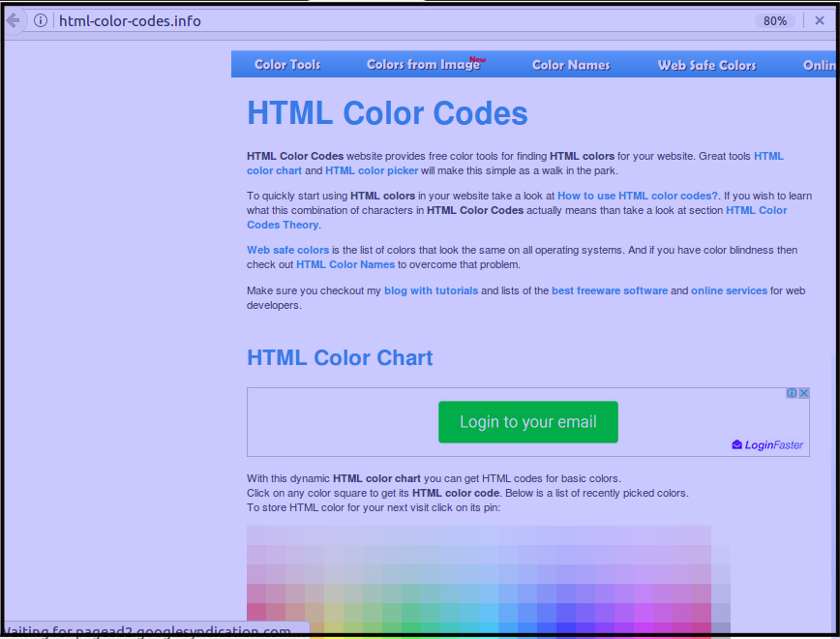Image resolution: width=840 pixels, height=639 pixels.
Task: Open the site information icon
Action: tap(41, 21)
